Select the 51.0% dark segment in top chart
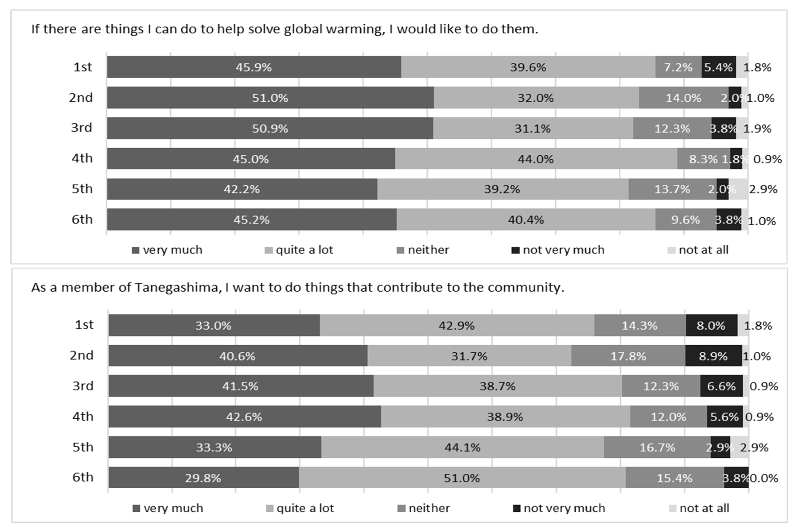 click(270, 97)
